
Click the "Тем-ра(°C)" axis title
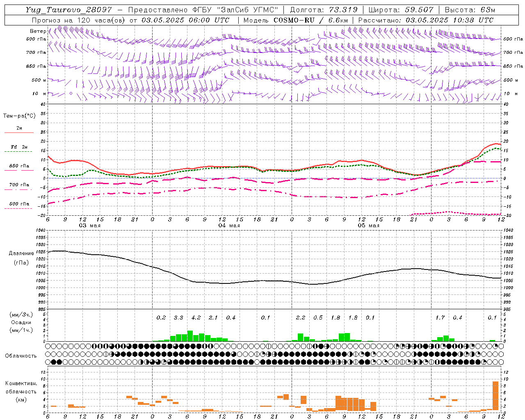[x=19, y=116]
